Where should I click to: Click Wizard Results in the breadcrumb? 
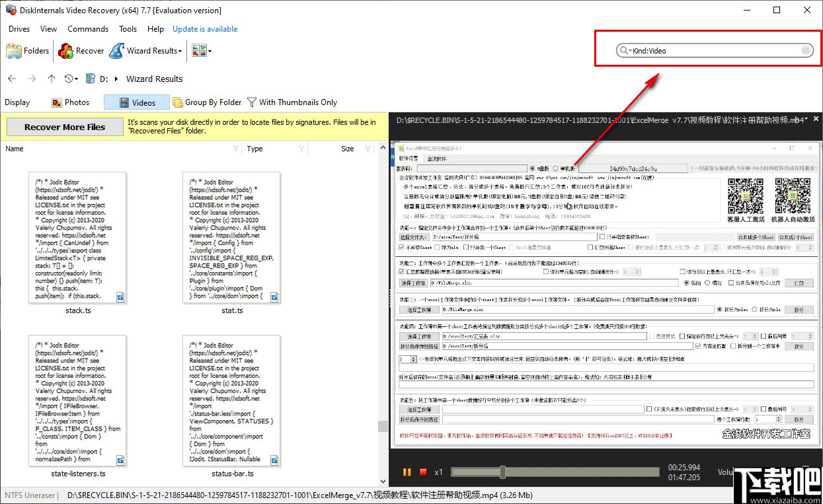(x=154, y=79)
